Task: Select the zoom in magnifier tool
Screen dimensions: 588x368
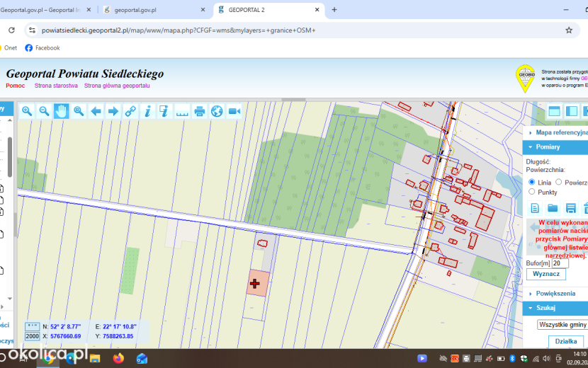Action: tap(27, 111)
